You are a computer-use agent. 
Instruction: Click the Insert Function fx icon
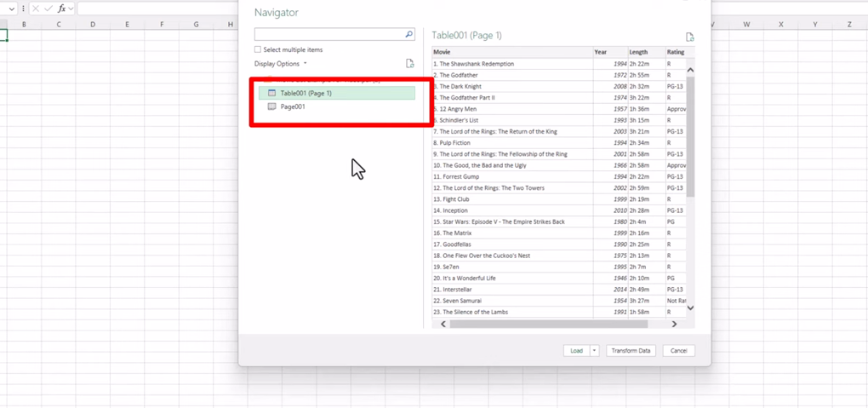click(x=62, y=9)
